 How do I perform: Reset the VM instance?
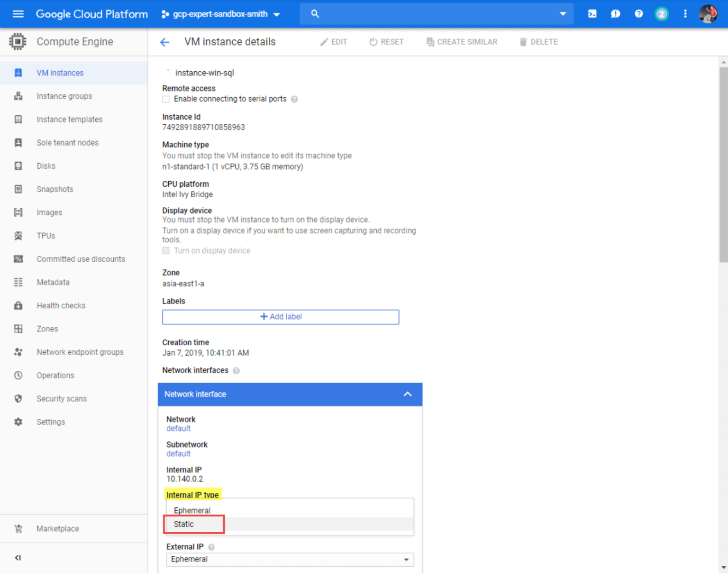pyautogui.click(x=386, y=42)
